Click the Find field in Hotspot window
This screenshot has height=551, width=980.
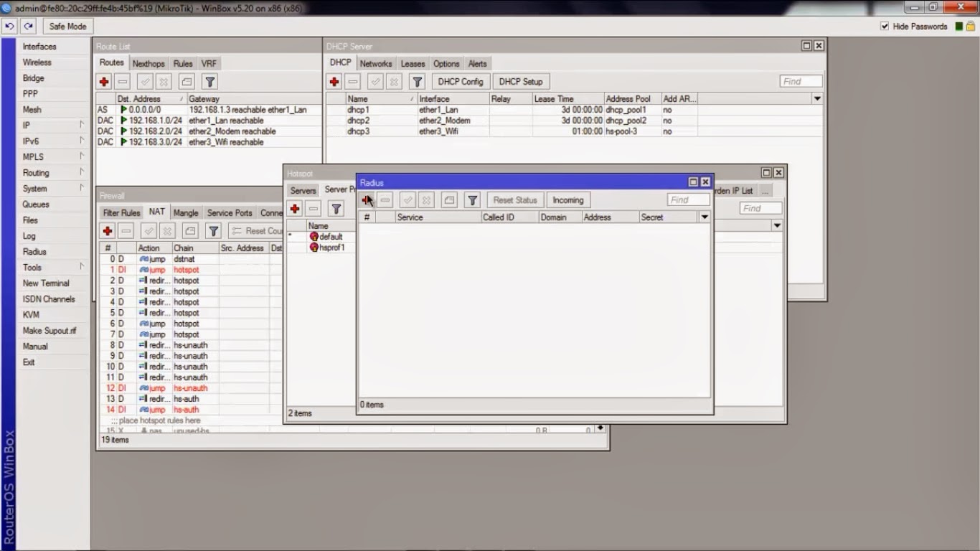(760, 209)
